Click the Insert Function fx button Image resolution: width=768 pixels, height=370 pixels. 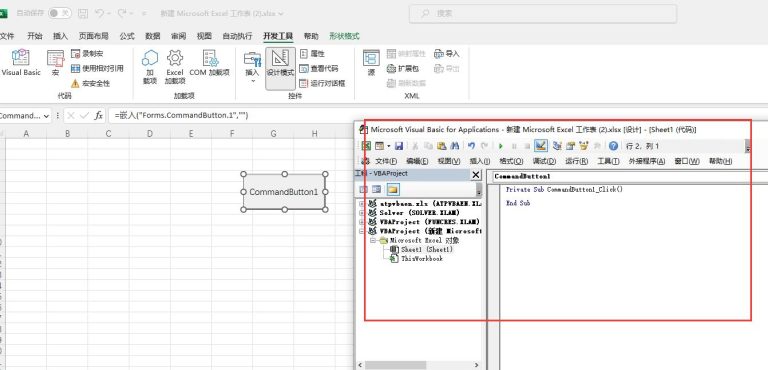pyautogui.click(x=98, y=116)
